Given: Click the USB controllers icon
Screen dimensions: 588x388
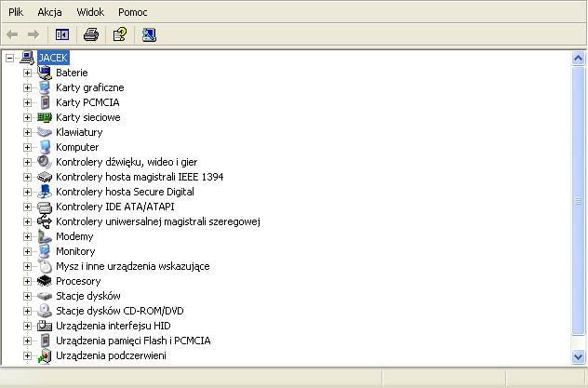Looking at the screenshot, I should (45, 221).
